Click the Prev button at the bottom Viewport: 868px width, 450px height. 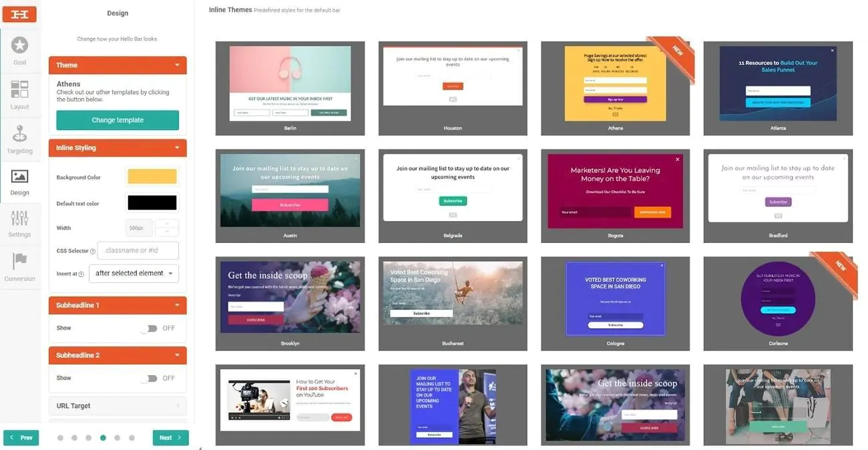click(21, 437)
